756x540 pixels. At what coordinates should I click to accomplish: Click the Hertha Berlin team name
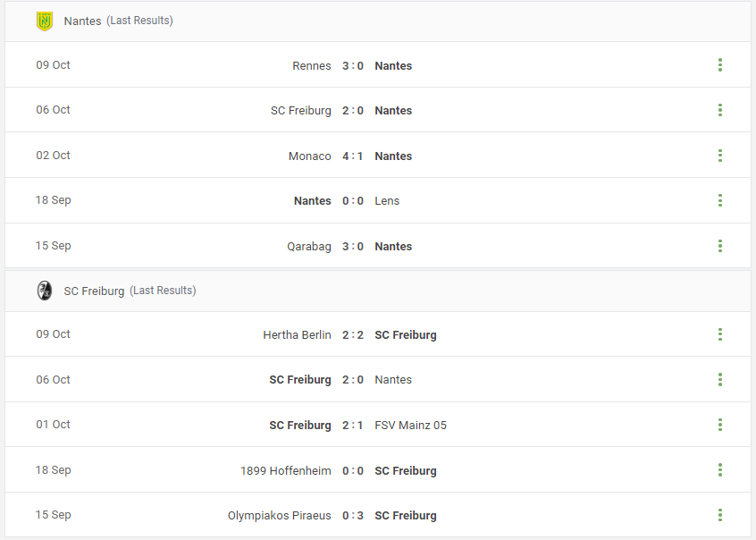click(x=297, y=335)
